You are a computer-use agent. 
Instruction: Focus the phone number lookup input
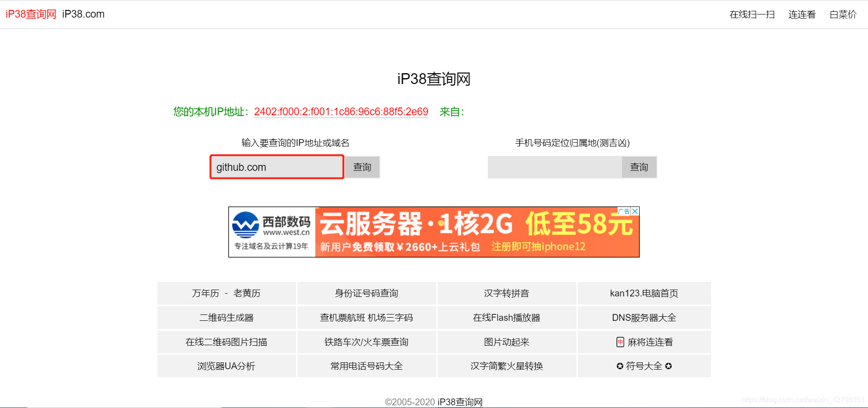click(555, 167)
